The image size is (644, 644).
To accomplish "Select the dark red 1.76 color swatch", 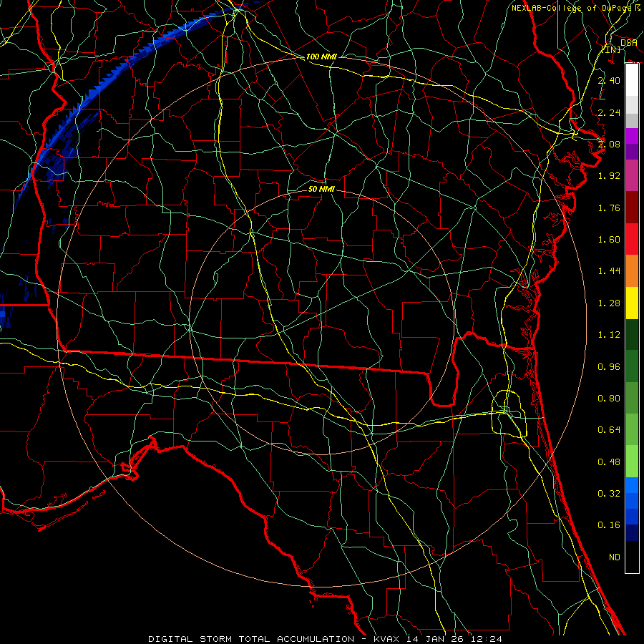I will click(632, 208).
